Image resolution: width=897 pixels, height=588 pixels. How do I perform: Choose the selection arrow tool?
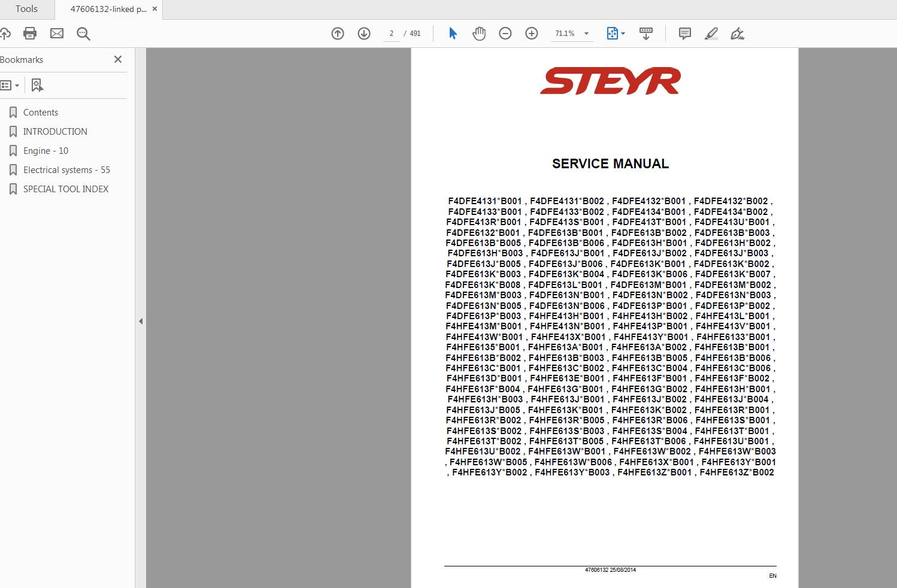coord(453,34)
